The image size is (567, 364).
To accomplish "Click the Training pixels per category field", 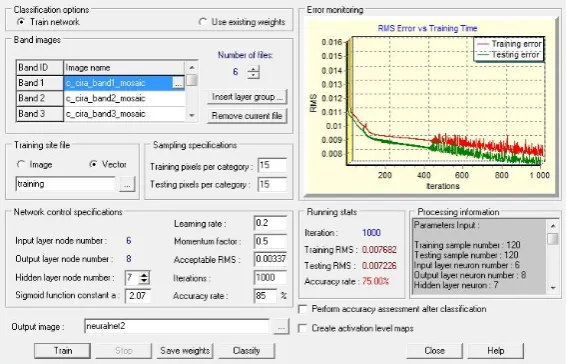I will pyautogui.click(x=272, y=166).
